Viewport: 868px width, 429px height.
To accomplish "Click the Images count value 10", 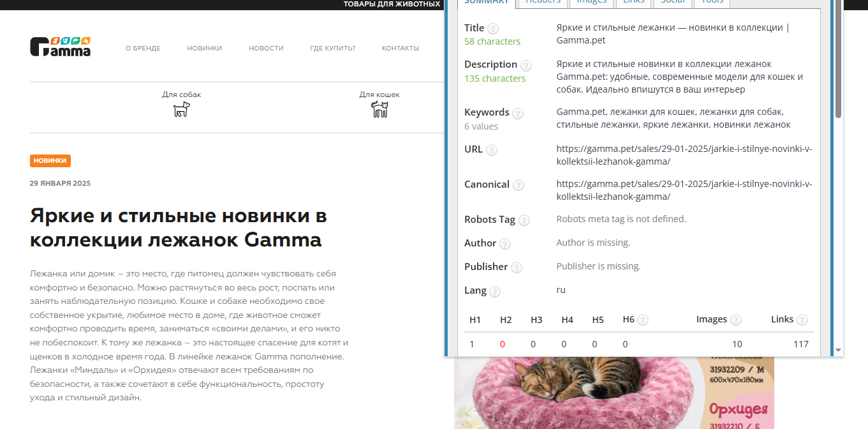I will point(737,344).
